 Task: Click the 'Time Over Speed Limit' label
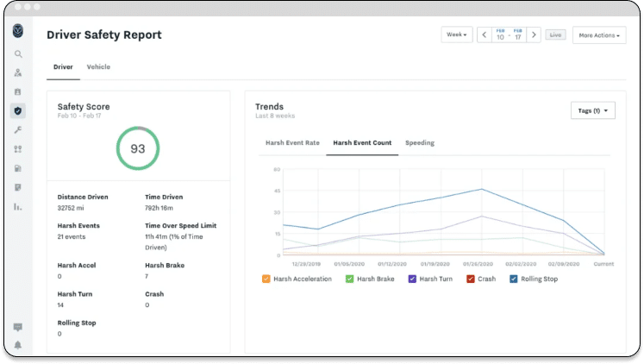tap(181, 226)
